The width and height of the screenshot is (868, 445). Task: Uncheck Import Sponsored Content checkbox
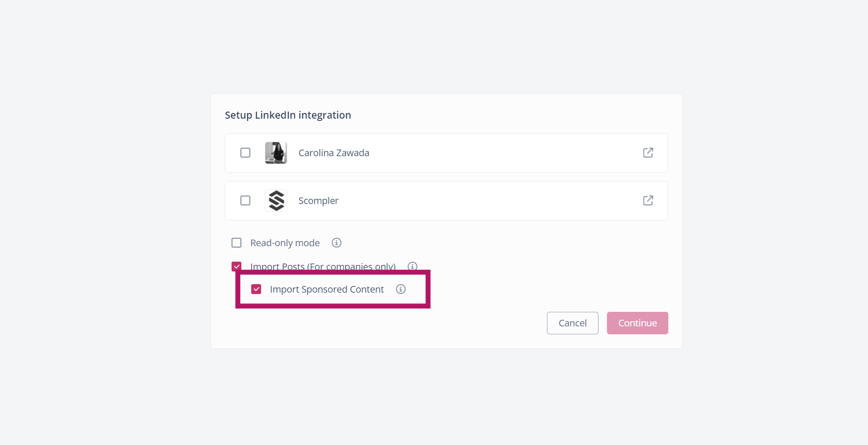click(256, 289)
